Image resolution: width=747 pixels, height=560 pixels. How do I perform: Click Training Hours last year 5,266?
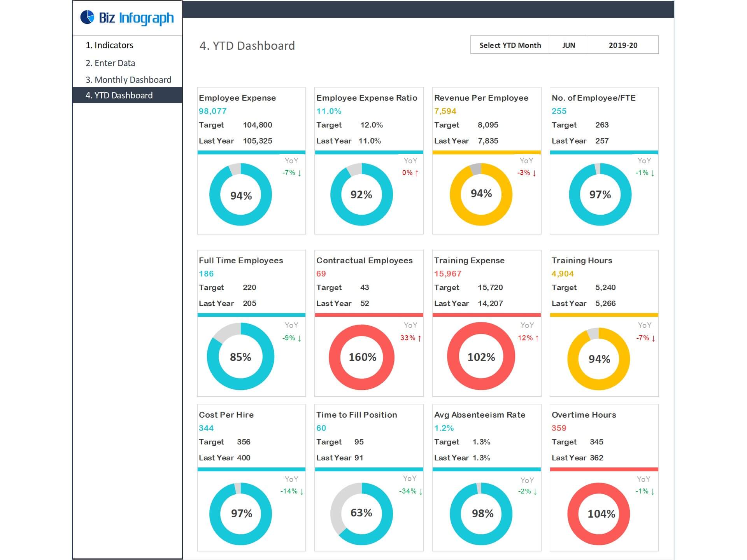coord(605,303)
